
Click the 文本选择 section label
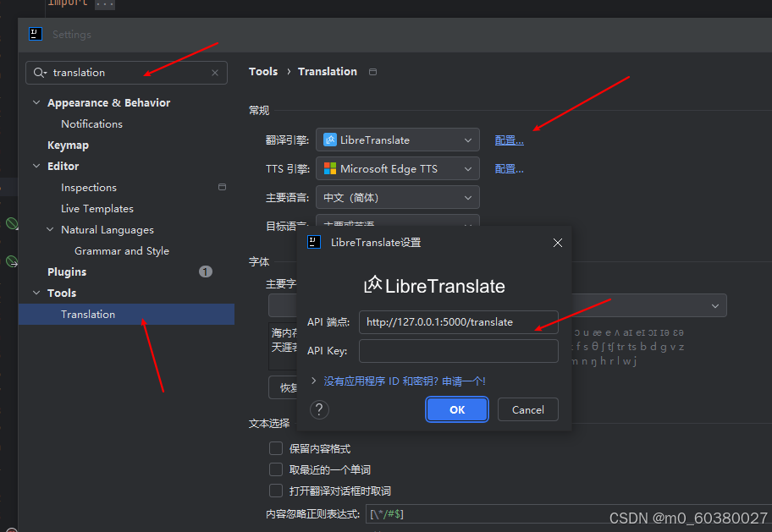(x=269, y=423)
